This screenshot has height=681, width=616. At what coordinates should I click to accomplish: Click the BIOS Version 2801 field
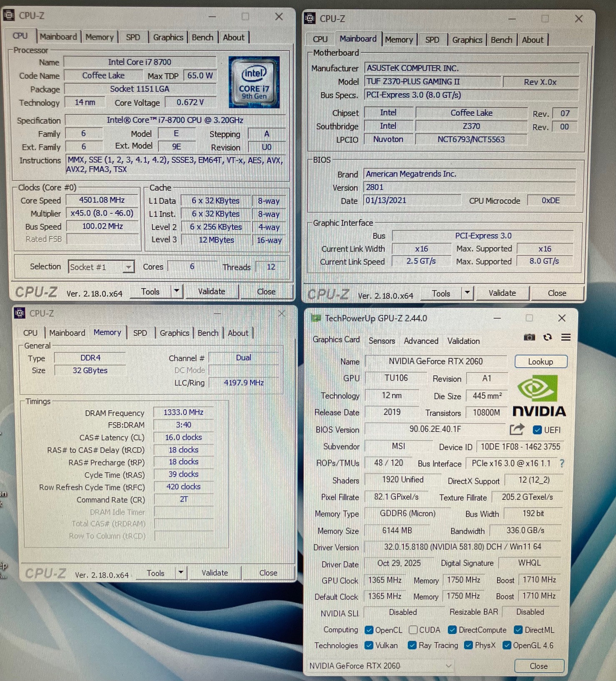tap(469, 187)
